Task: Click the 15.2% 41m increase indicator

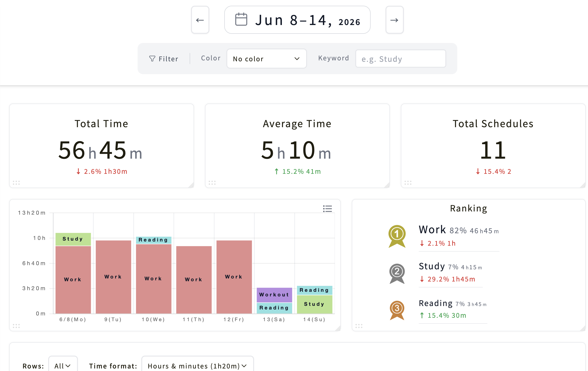Action: tap(298, 171)
